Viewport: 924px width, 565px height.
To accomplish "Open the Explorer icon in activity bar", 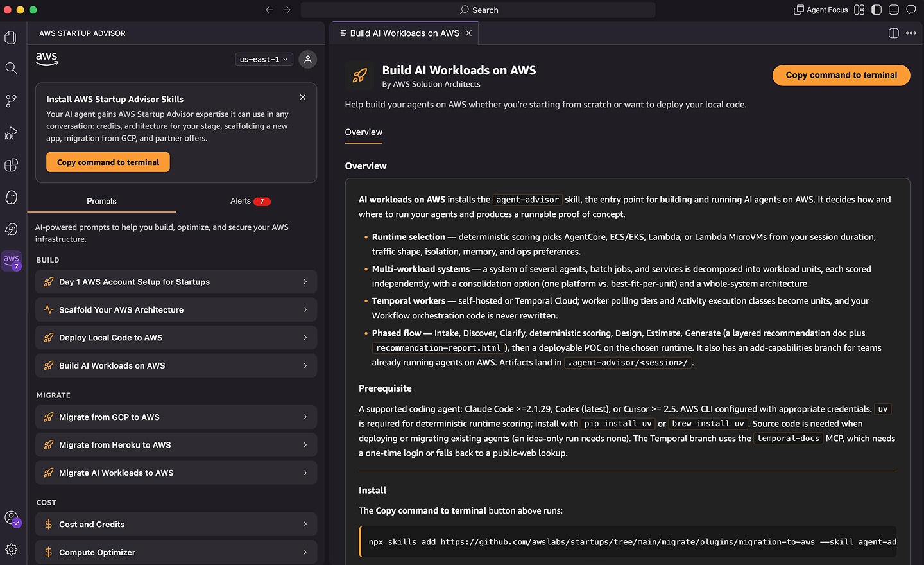I will point(11,37).
